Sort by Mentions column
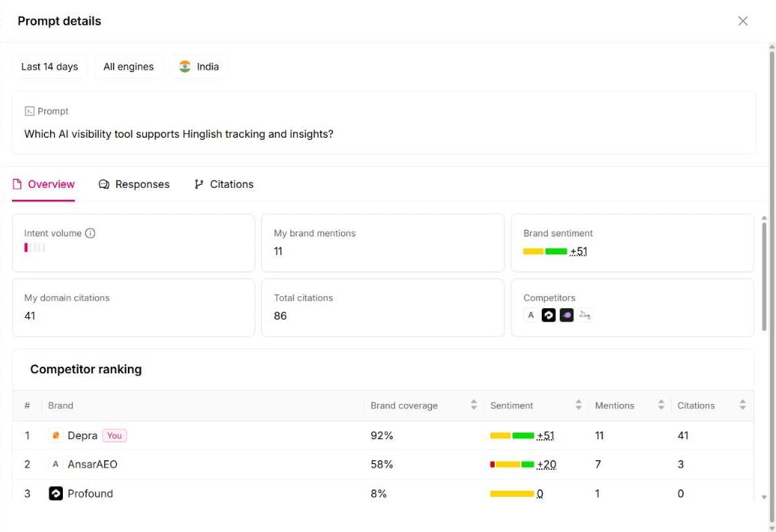The width and height of the screenshot is (776, 532). tap(661, 405)
